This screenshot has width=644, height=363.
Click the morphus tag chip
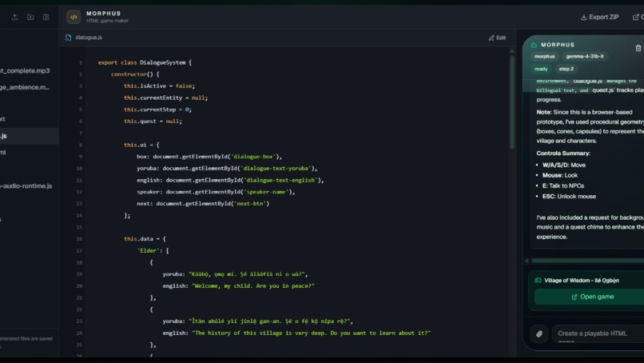[545, 56]
